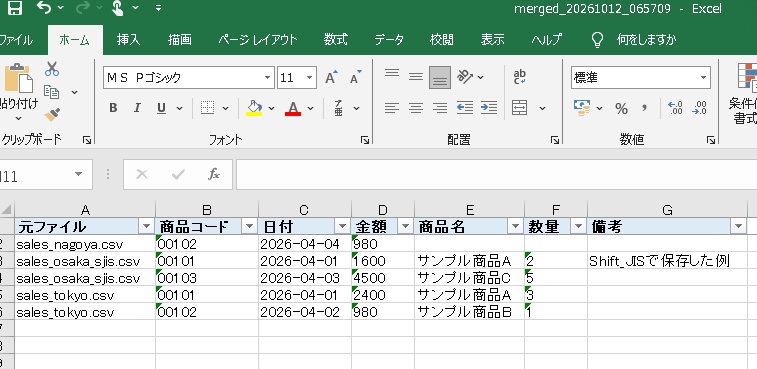This screenshot has height=369, width=757.
Task: Open Merge and Center dropdown arrow
Action: point(543,109)
